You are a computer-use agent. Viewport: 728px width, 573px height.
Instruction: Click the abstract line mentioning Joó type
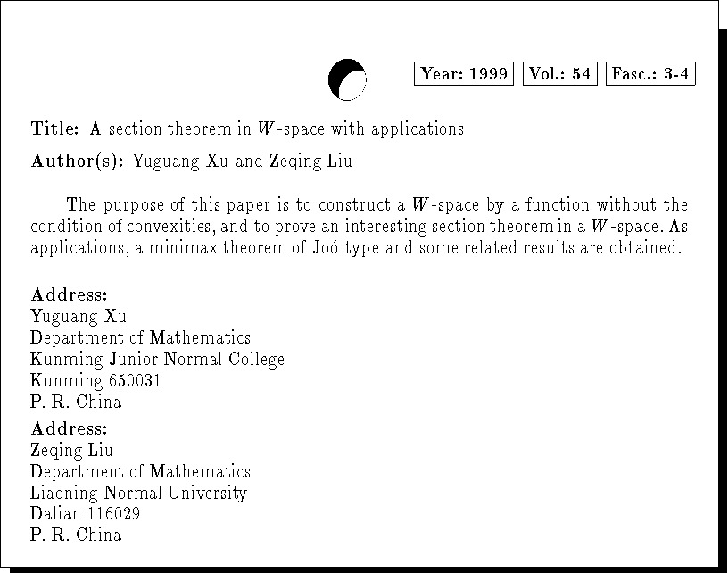coord(355,247)
